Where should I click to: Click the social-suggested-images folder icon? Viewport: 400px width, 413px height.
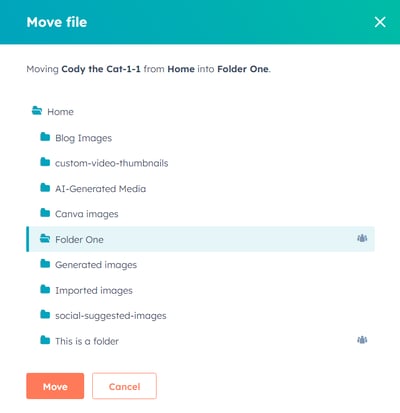click(45, 314)
